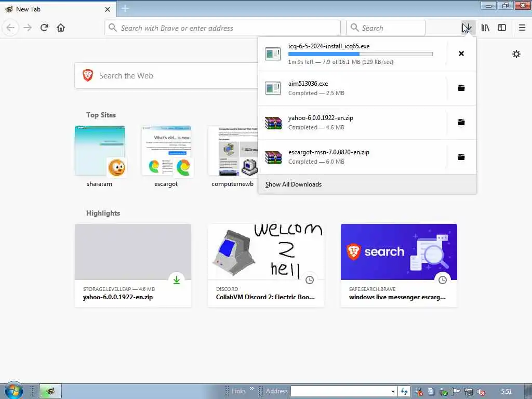This screenshot has height=399, width=532.
Task: Open the taskbar Address dropdown arrow
Action: pos(393,391)
